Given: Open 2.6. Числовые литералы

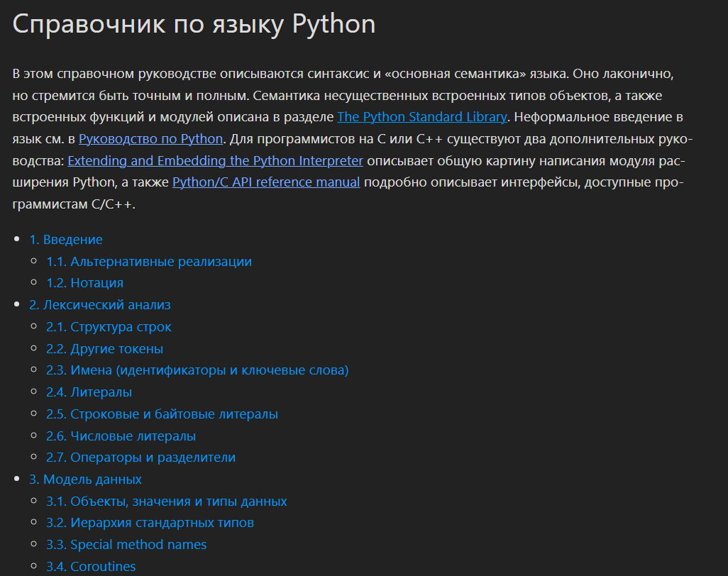Looking at the screenshot, I should 121,436.
